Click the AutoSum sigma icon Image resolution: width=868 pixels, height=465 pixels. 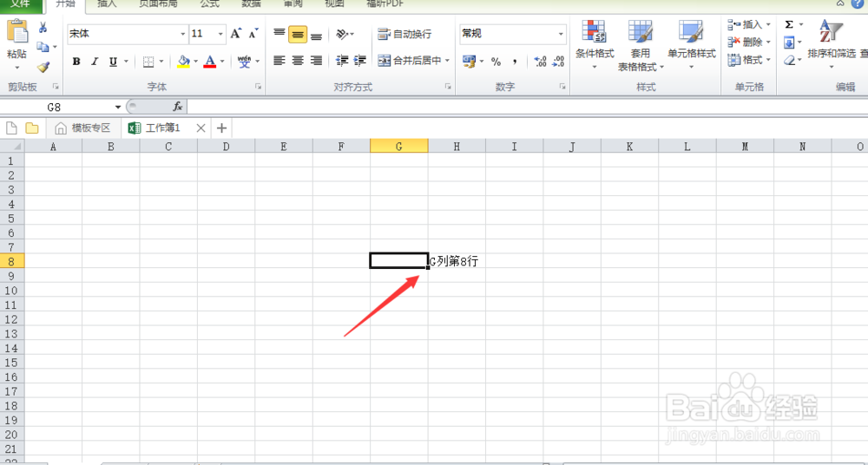789,24
